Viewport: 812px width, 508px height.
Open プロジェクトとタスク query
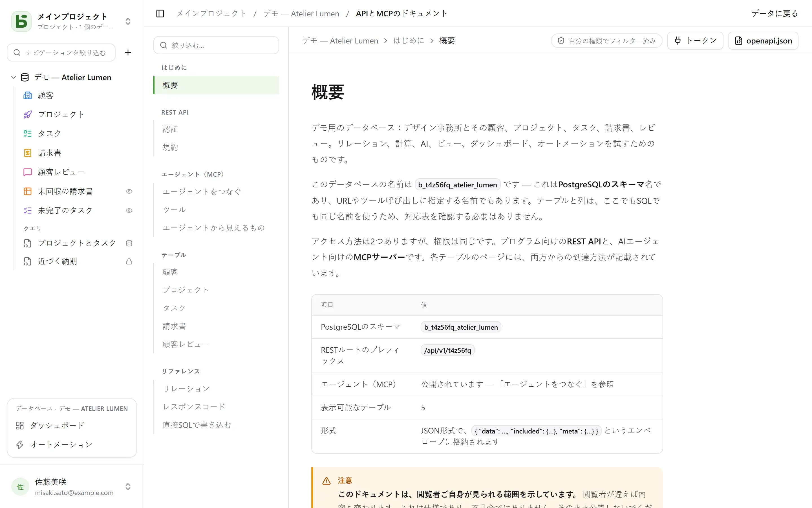click(x=77, y=243)
